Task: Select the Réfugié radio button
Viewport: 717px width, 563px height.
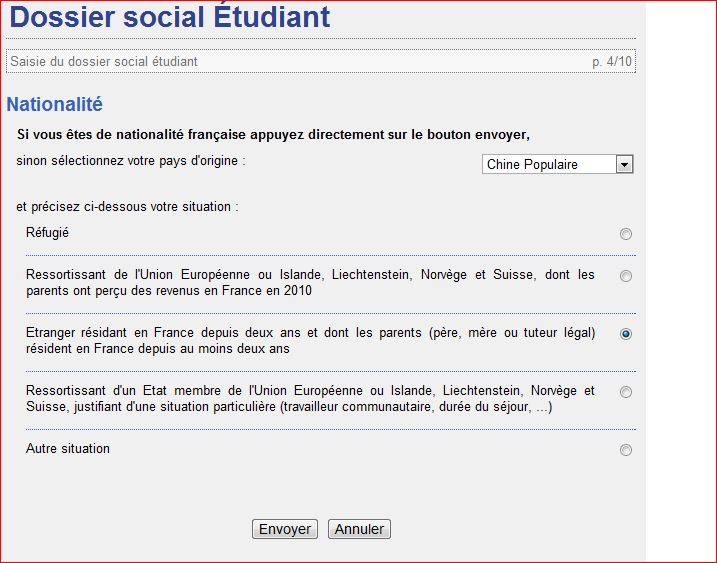Action: pos(626,234)
